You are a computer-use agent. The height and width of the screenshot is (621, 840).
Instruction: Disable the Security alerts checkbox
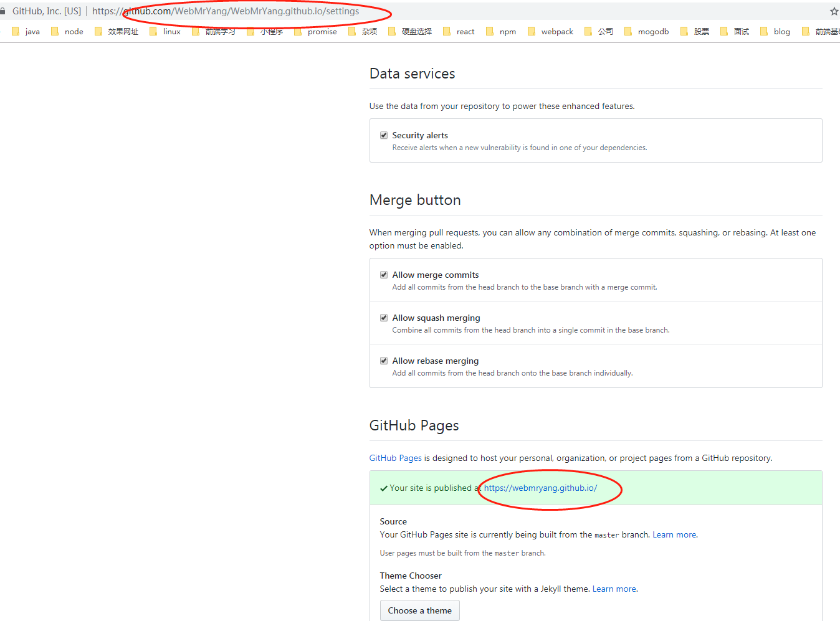pos(384,135)
